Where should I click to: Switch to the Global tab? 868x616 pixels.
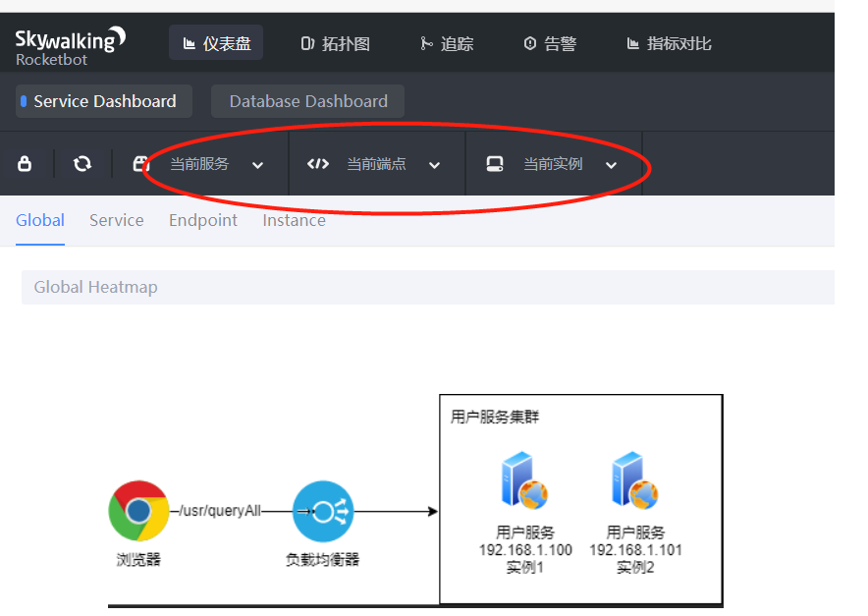coord(40,220)
